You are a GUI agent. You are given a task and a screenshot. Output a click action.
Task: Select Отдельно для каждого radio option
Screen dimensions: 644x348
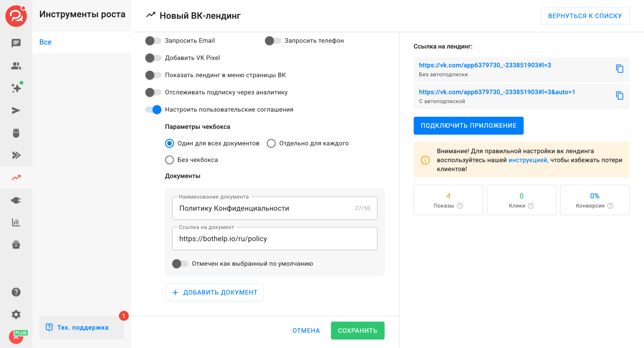pos(271,143)
